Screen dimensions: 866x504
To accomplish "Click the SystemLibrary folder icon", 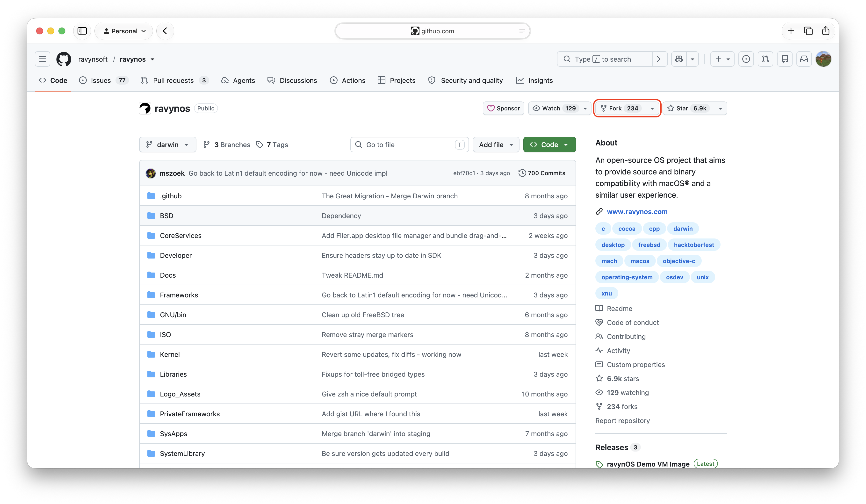I will tap(151, 453).
